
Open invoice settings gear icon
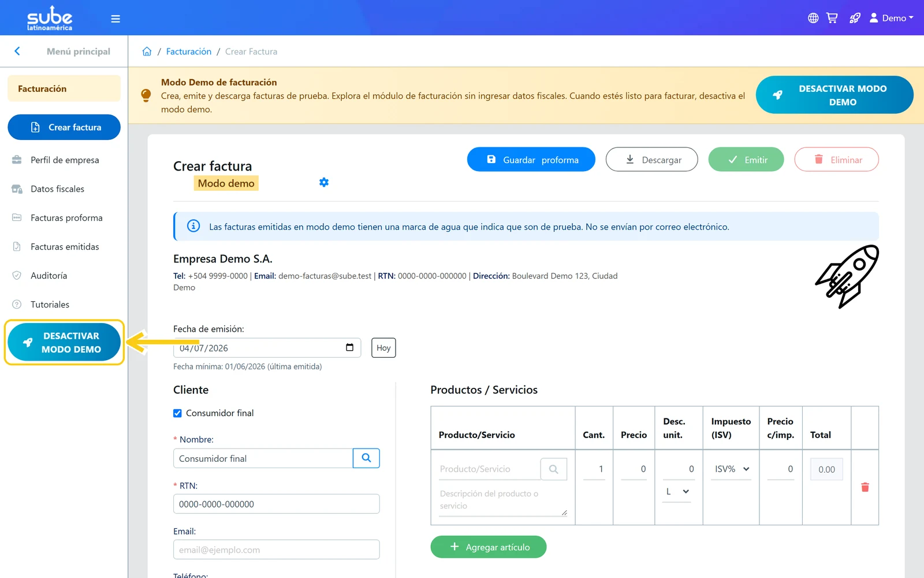coord(324,183)
